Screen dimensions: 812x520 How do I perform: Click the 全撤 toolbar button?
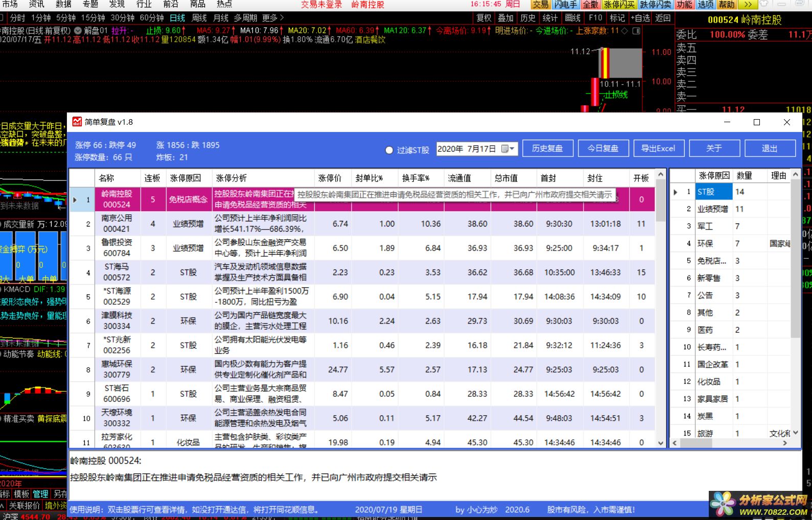point(590,5)
